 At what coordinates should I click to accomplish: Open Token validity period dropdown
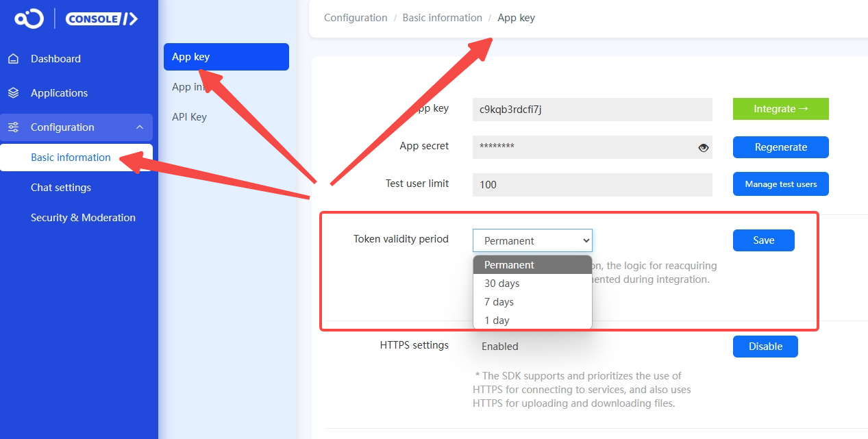[x=532, y=240]
